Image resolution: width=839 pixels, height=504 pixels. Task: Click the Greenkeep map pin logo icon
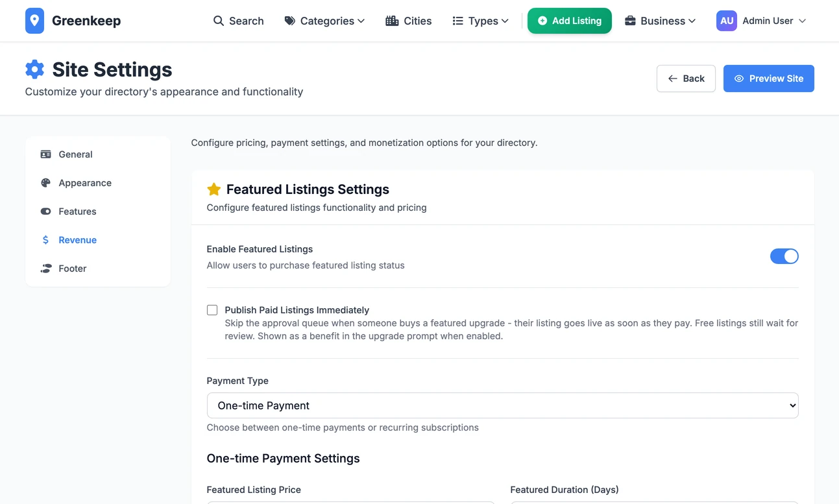pyautogui.click(x=34, y=21)
